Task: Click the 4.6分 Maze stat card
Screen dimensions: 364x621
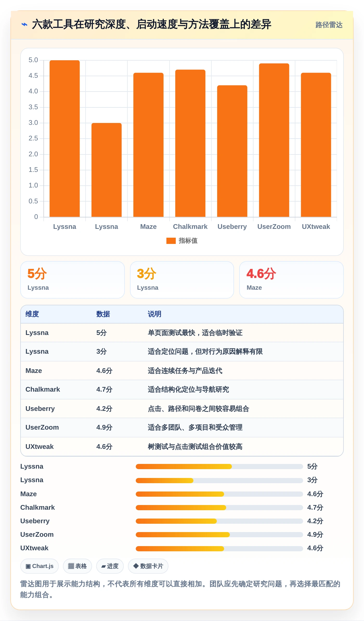Action: click(x=291, y=280)
